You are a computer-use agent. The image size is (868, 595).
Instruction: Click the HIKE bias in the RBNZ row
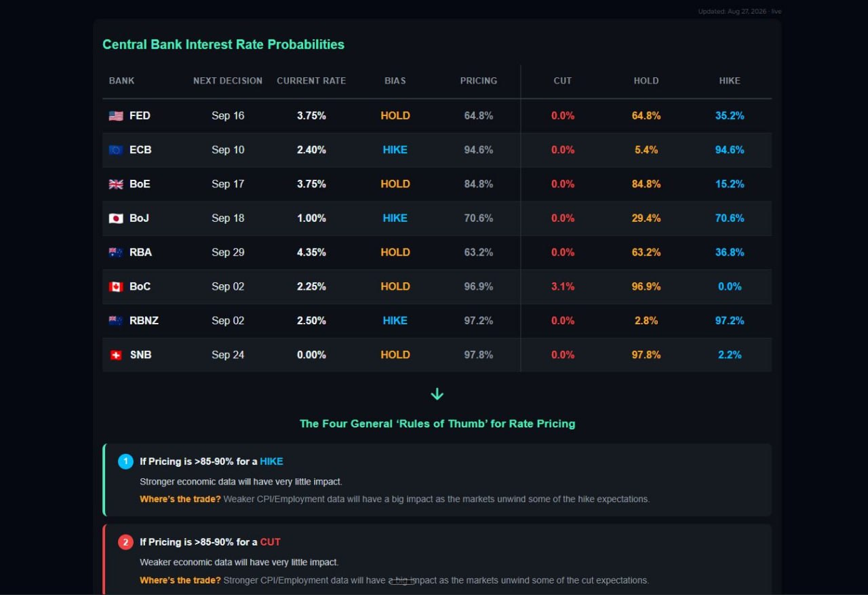395,320
